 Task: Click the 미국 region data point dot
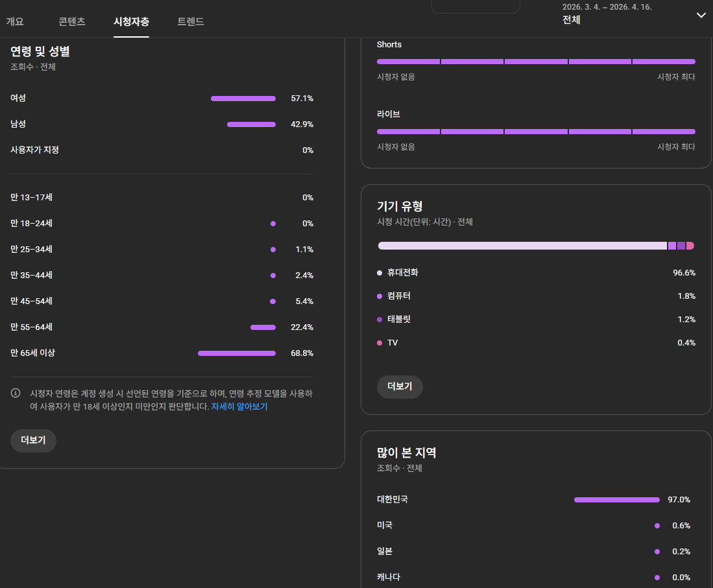(x=657, y=526)
